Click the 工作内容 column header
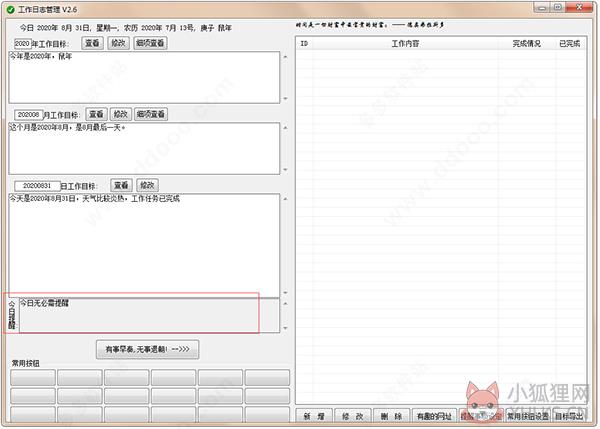 point(405,44)
